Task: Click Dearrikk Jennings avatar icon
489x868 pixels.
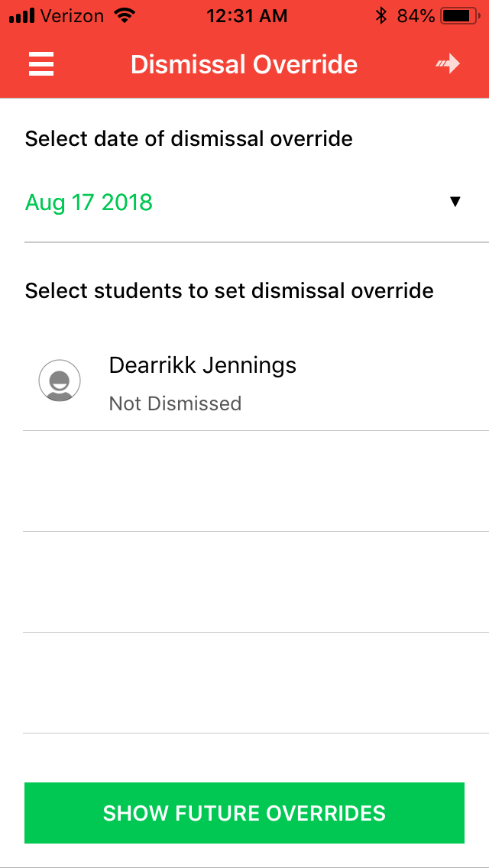Action: (x=60, y=380)
